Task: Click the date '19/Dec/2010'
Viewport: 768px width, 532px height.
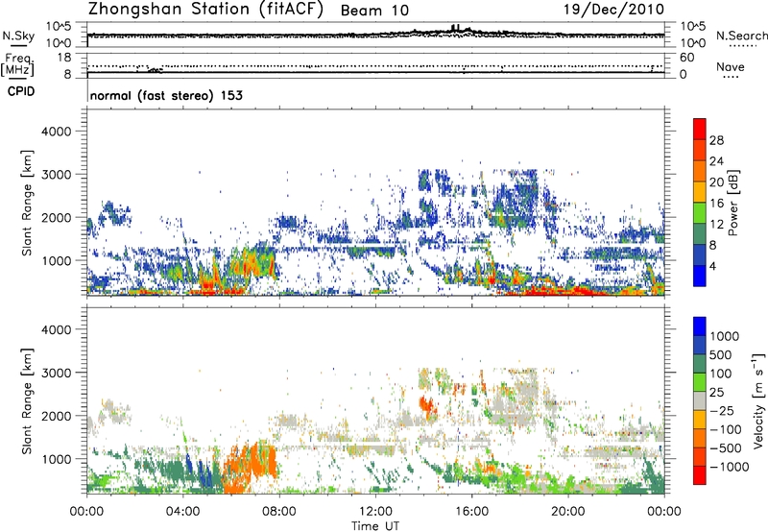Action: click(613, 10)
